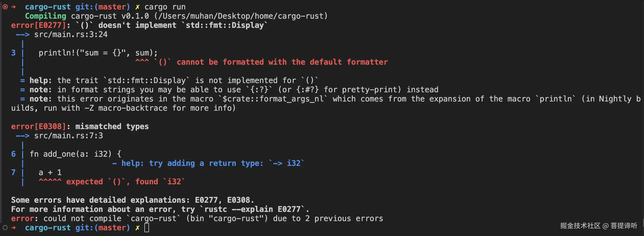Click the yellow dirty-state X after first git:(master)

click(137, 7)
